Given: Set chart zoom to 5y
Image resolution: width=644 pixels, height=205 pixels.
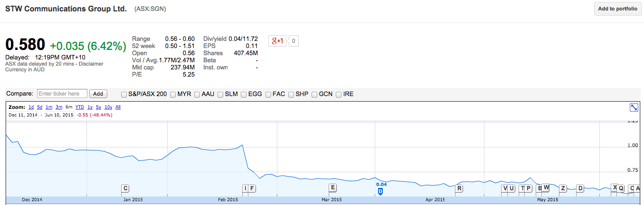Looking at the screenshot, I should (98, 107).
